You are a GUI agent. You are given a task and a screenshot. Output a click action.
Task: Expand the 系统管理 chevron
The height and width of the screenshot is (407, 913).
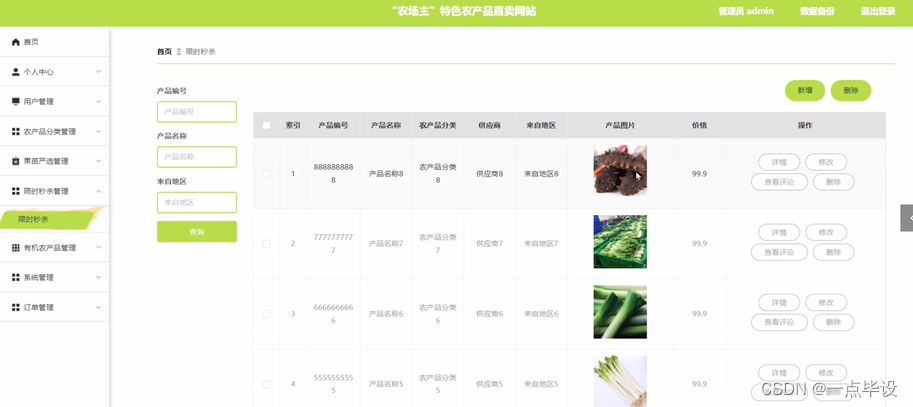(98, 277)
